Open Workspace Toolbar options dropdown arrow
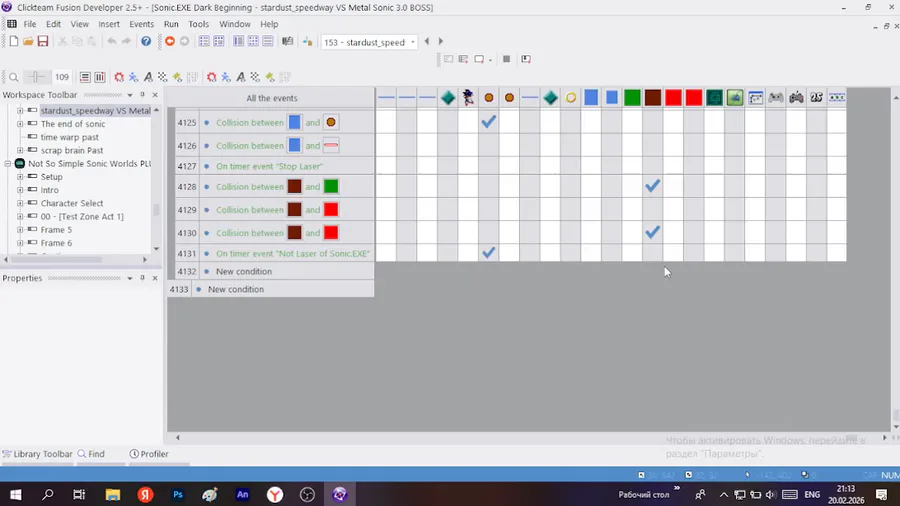Viewport: 900px width, 506px height. pyautogui.click(x=130, y=95)
